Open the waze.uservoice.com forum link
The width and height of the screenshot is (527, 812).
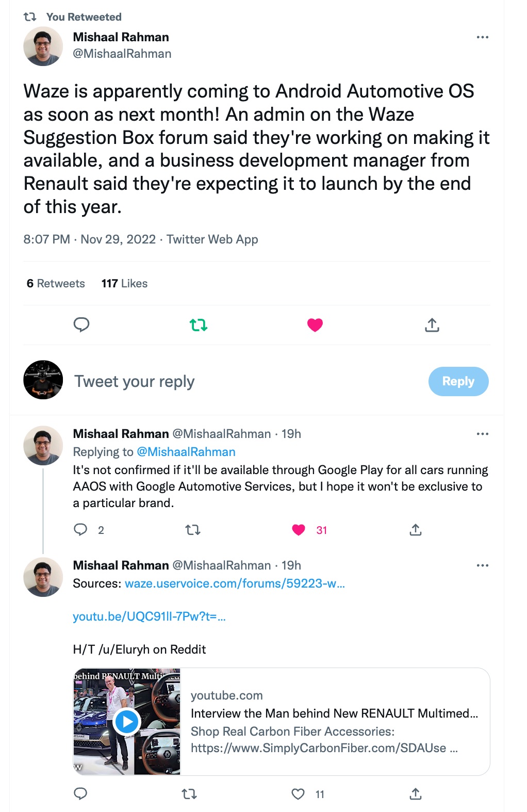pyautogui.click(x=235, y=583)
